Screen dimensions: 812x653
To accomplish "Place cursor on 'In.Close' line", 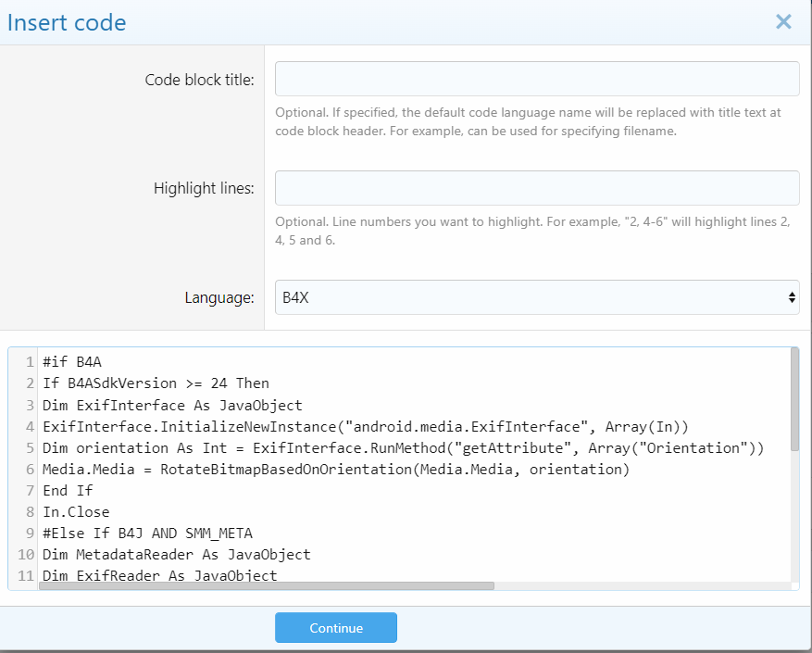I will coord(76,511).
